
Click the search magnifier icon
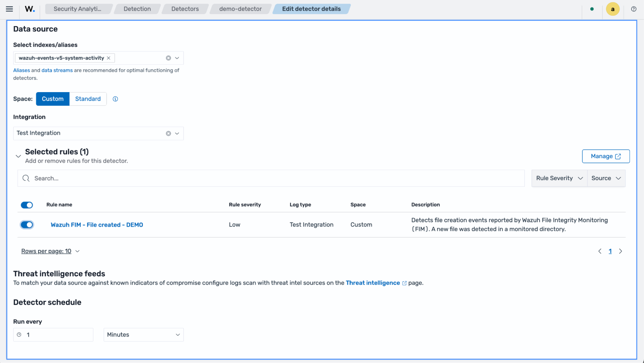26,178
